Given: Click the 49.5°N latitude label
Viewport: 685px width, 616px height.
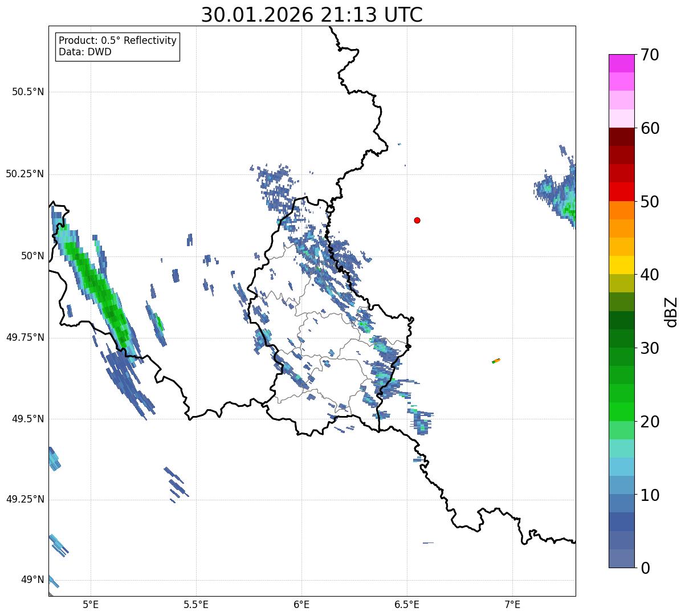Looking at the screenshot, I should pos(27,419).
